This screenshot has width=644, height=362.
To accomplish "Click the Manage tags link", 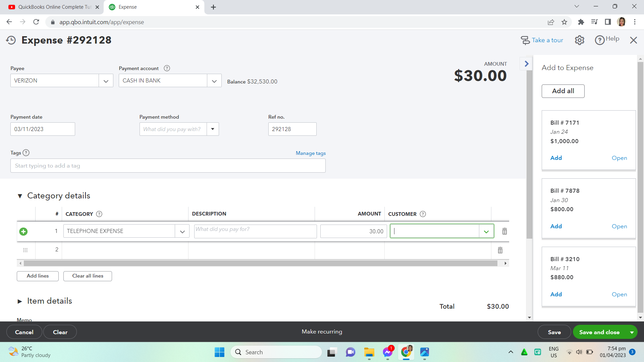I will [311, 153].
